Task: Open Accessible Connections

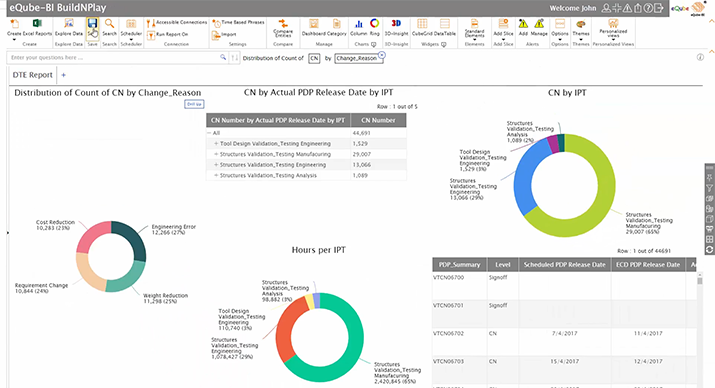Action: (x=176, y=22)
